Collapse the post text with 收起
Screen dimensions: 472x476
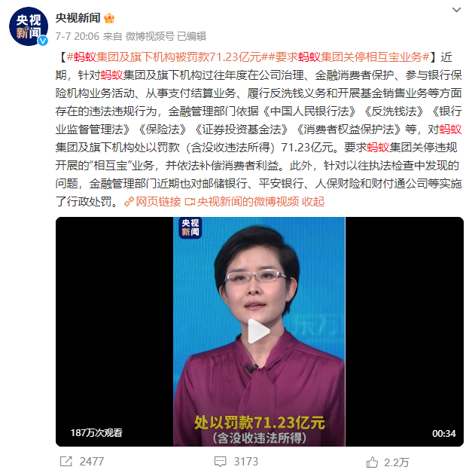313,202
